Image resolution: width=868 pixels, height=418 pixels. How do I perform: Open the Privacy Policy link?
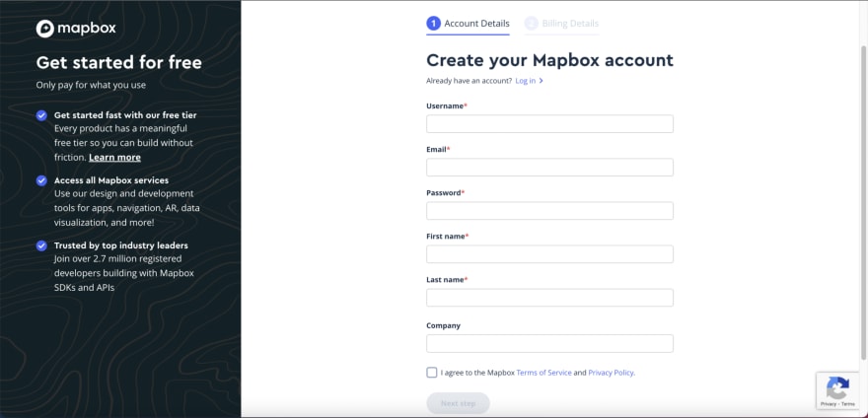(x=612, y=373)
